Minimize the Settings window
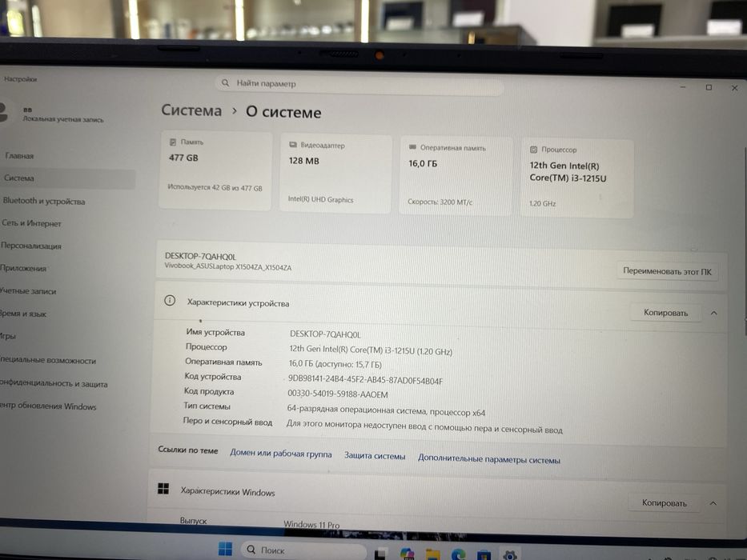747x560 pixels. (683, 87)
